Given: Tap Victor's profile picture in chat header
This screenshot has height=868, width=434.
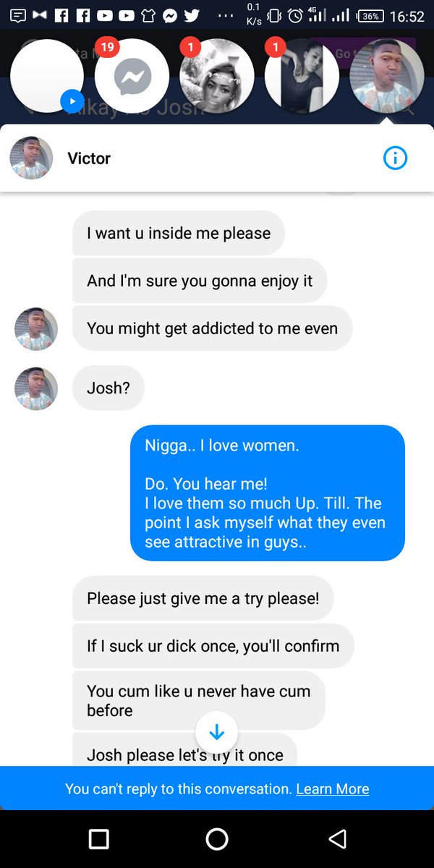Looking at the screenshot, I should click(31, 158).
